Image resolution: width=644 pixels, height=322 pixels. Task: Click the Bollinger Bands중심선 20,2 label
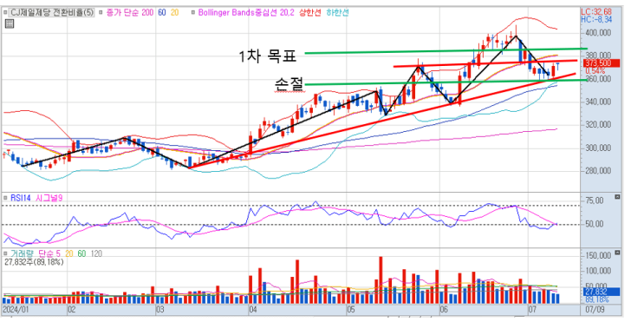[245, 13]
